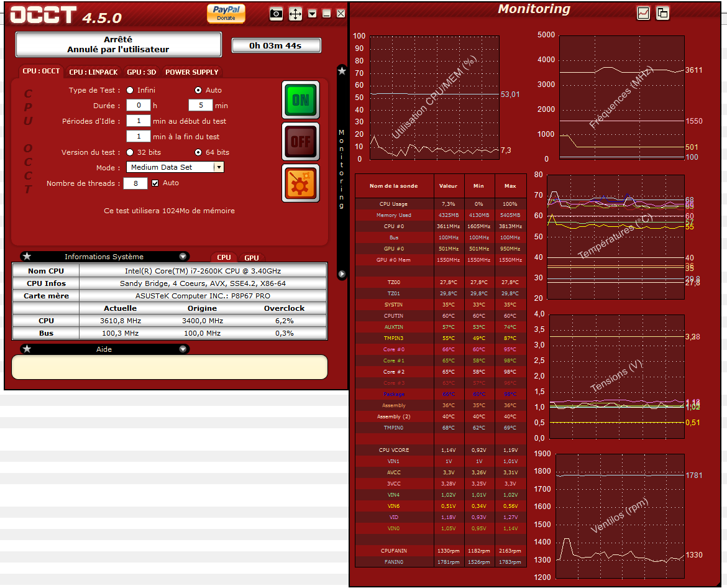Stop the test with the OFF button

301,142
